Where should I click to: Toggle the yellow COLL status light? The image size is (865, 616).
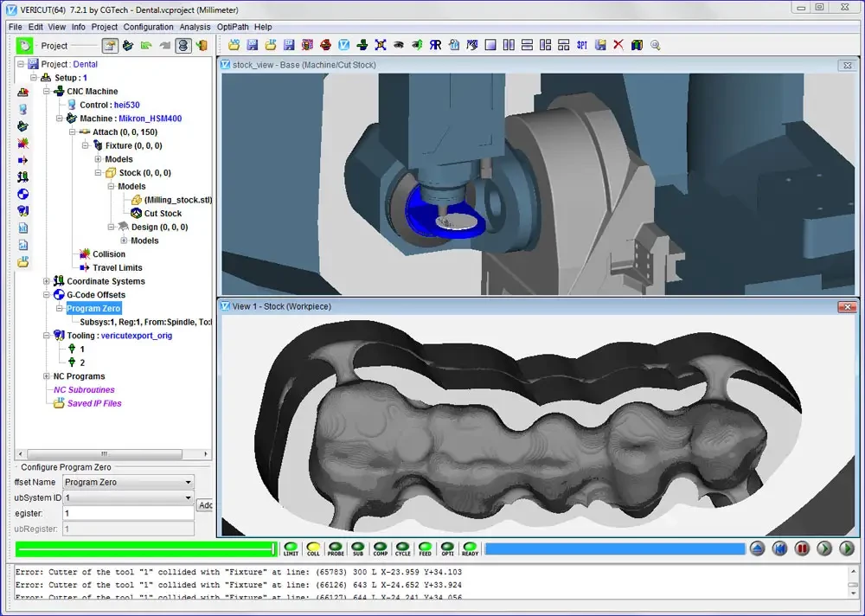tap(313, 549)
